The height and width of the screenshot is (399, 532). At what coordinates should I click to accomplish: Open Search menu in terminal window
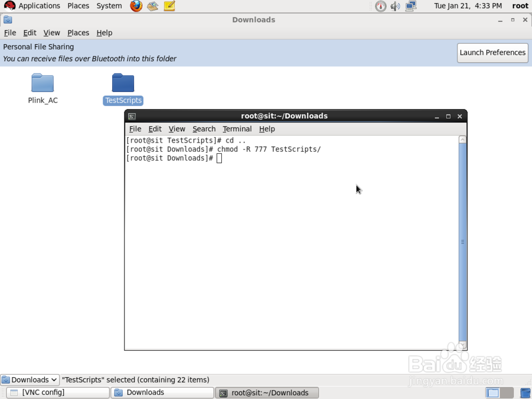click(204, 129)
